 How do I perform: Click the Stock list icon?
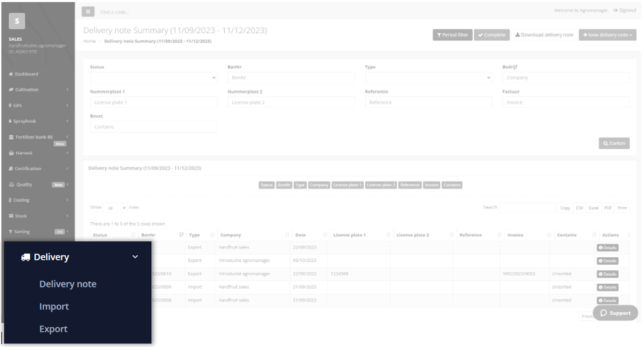(11, 216)
